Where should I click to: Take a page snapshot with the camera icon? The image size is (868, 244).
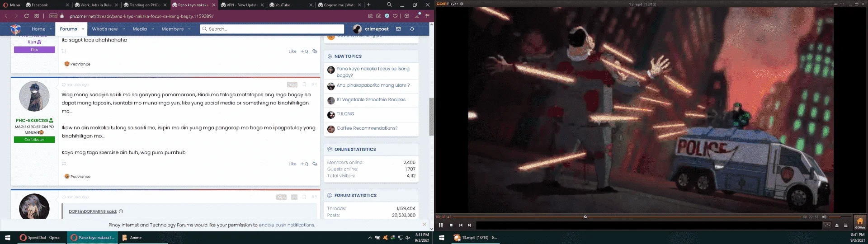379,16
